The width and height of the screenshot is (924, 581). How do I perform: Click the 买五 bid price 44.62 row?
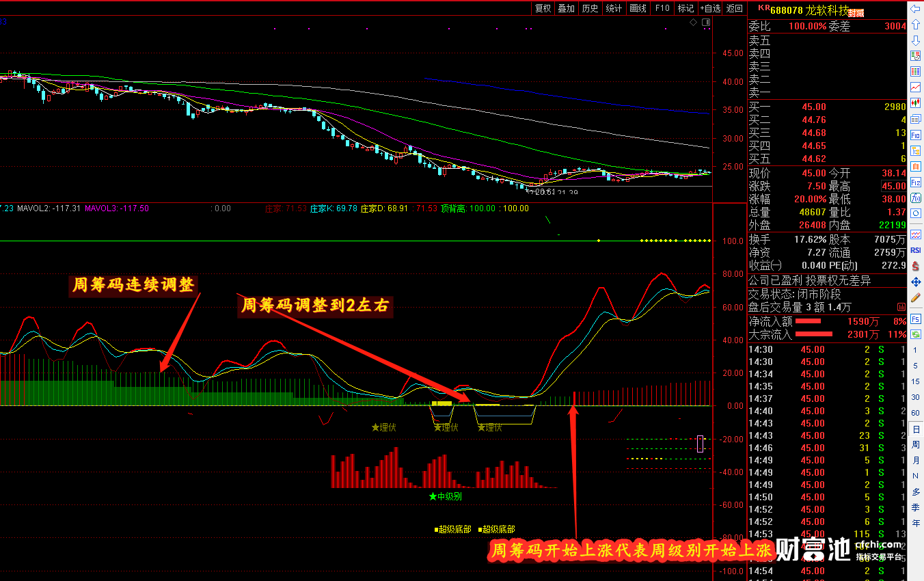pyautogui.click(x=827, y=159)
